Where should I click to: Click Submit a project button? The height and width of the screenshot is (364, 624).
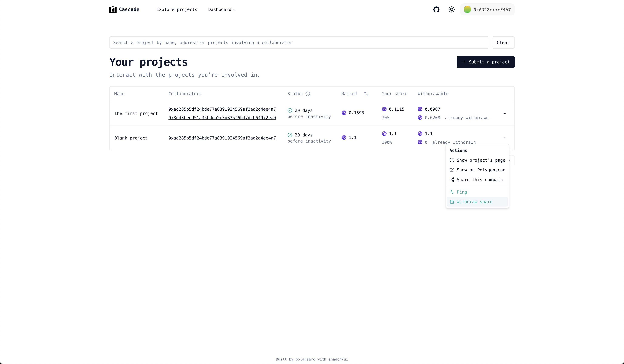(485, 62)
